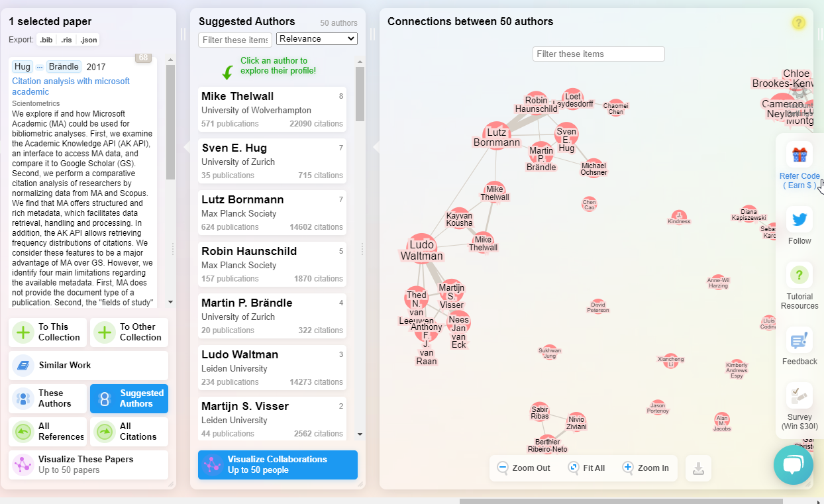Export the paper as .json

coord(89,40)
